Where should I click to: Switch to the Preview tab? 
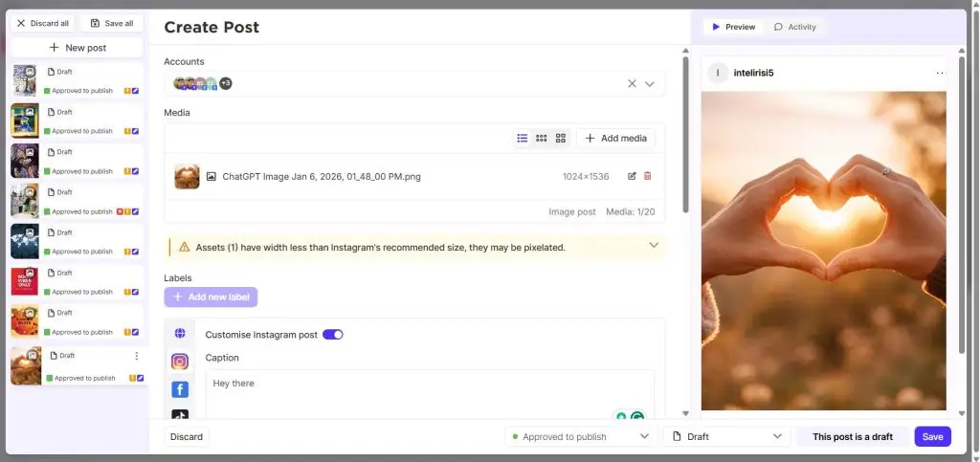[732, 27]
